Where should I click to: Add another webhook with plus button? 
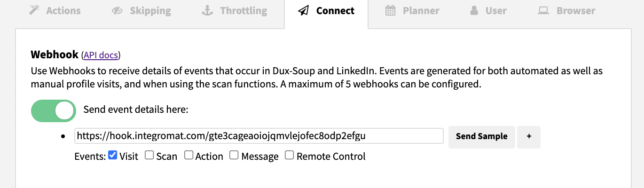point(529,137)
